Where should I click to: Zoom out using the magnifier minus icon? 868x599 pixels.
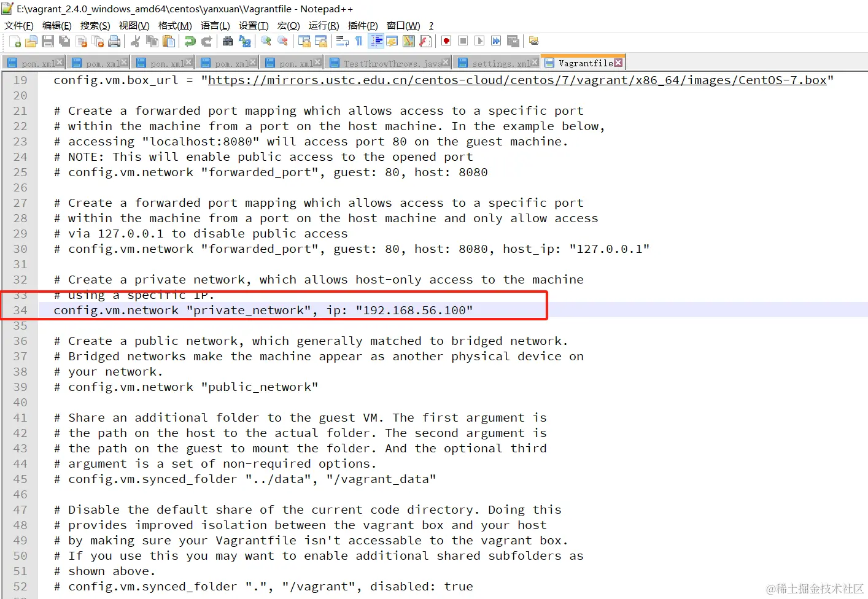point(282,41)
